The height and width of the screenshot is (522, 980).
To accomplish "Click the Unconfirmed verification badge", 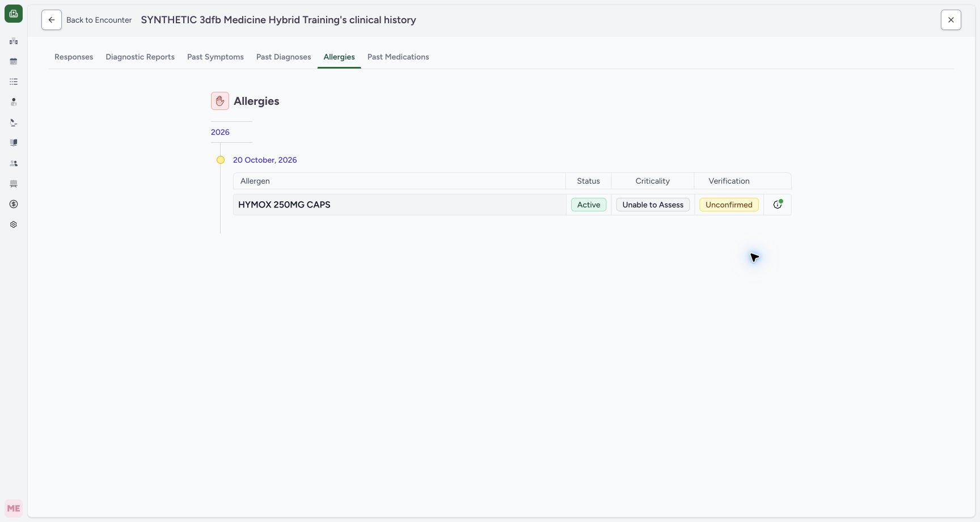I will [x=729, y=205].
